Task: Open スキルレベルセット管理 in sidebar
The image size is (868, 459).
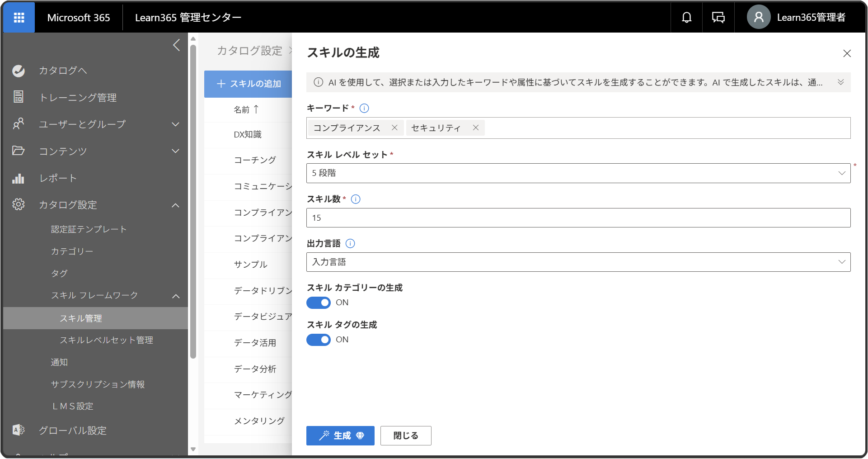Action: (107, 340)
